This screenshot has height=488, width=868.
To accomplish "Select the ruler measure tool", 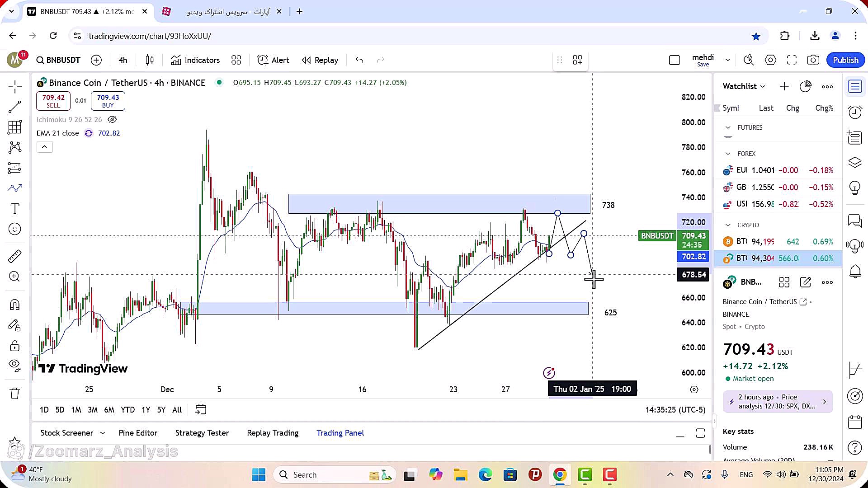I will coord(14,256).
